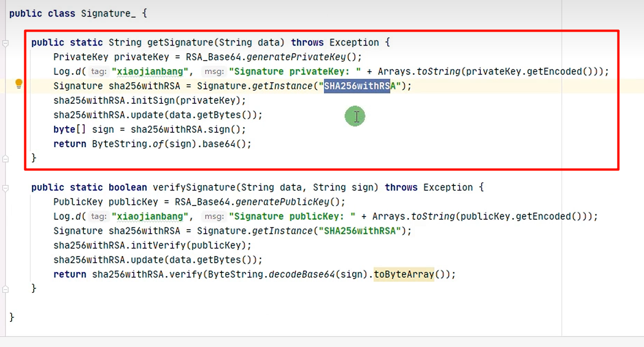Collapse the getSignature method fold marker
Screen dimensions: 644x347
pyautogui.click(x=6, y=43)
